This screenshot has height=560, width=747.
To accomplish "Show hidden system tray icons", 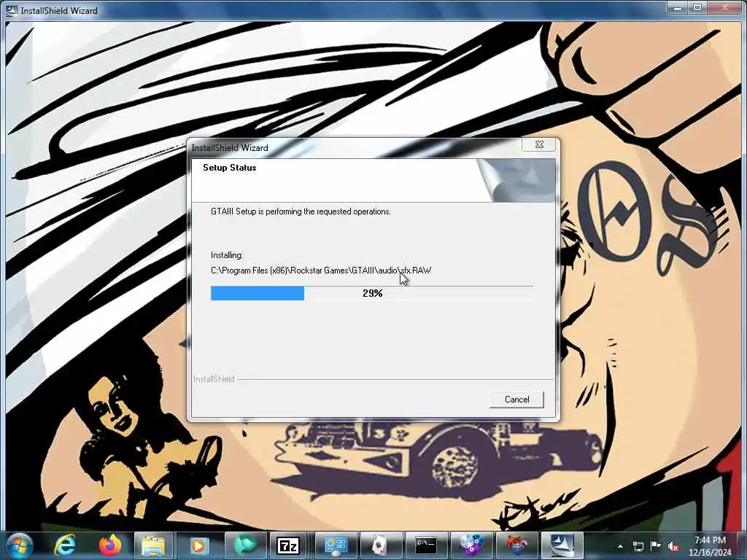I will [620, 546].
